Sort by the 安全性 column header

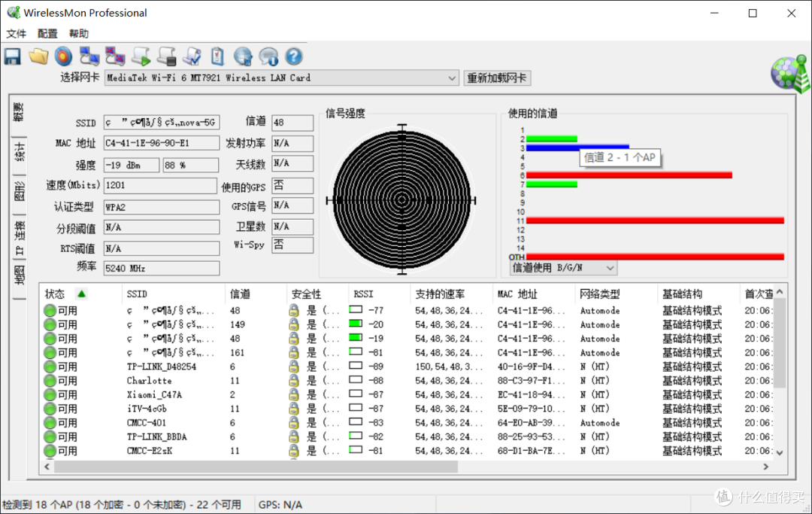(317, 294)
